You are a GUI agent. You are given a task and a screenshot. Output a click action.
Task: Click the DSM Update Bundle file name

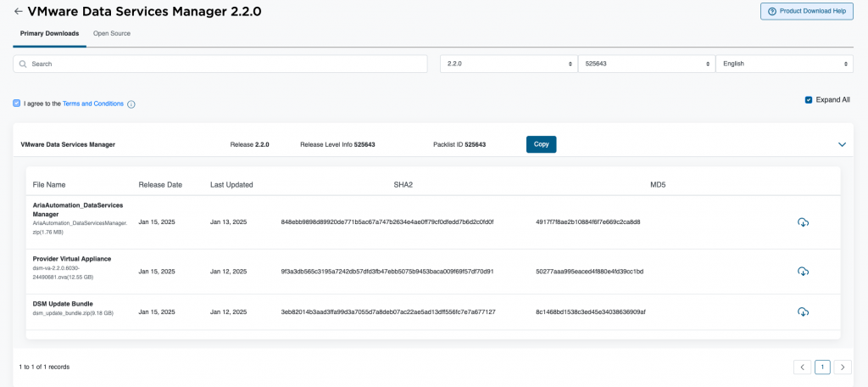63,304
